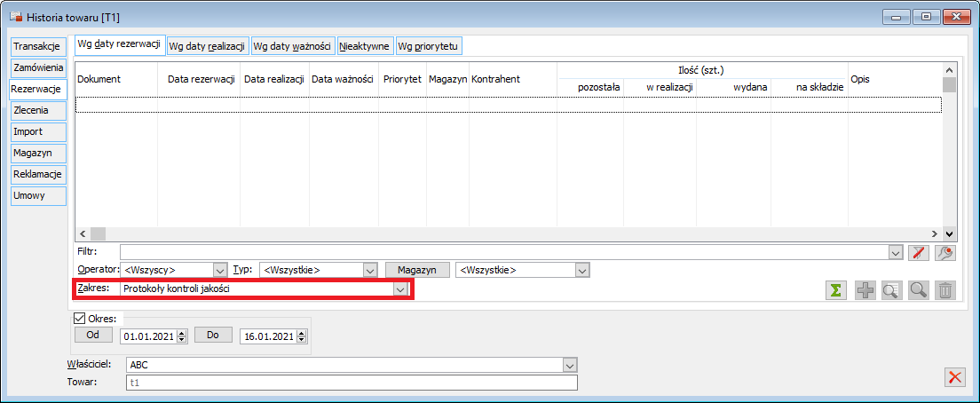
Task: Click the Priorytet column header
Action: click(402, 79)
